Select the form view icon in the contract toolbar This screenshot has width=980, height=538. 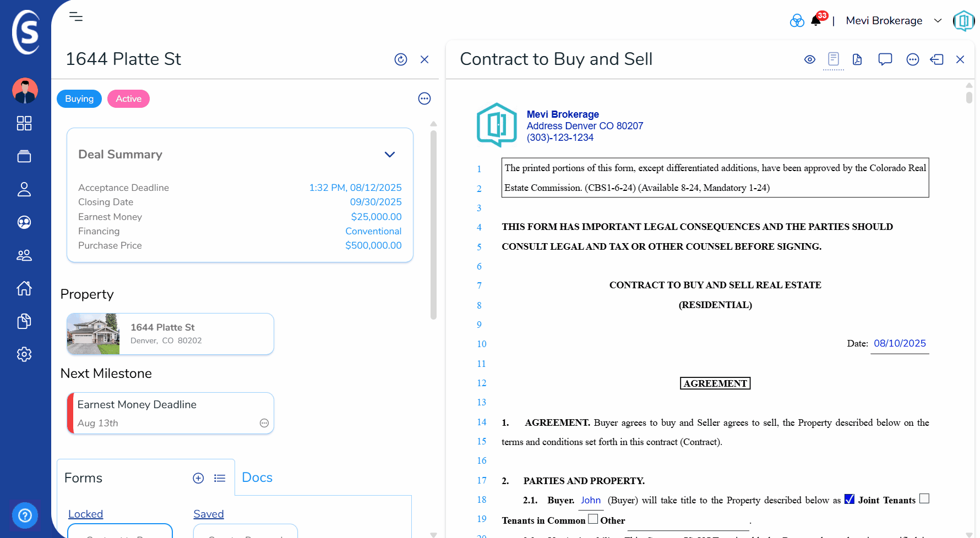(834, 59)
